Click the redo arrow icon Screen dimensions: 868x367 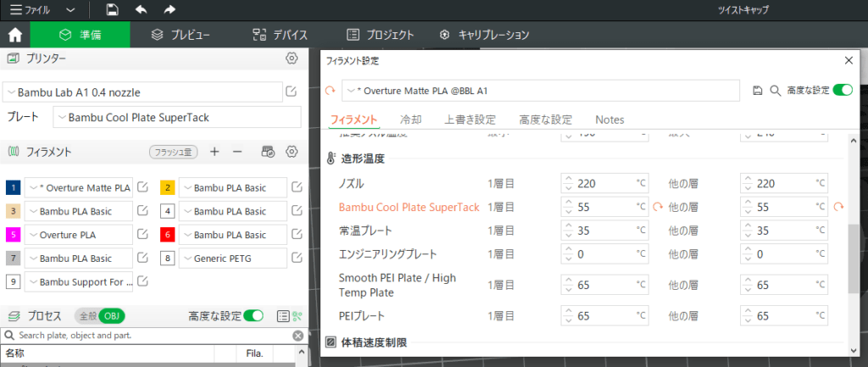point(170,9)
